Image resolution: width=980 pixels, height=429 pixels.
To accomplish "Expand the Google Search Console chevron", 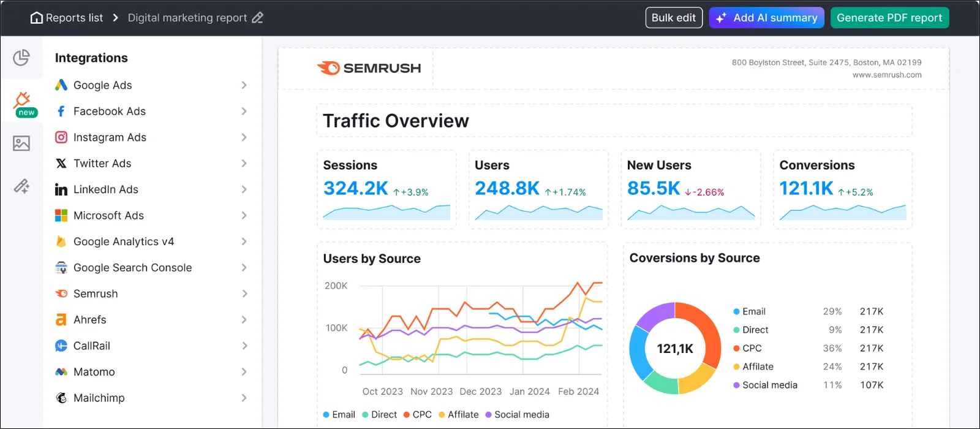I will coord(244,267).
